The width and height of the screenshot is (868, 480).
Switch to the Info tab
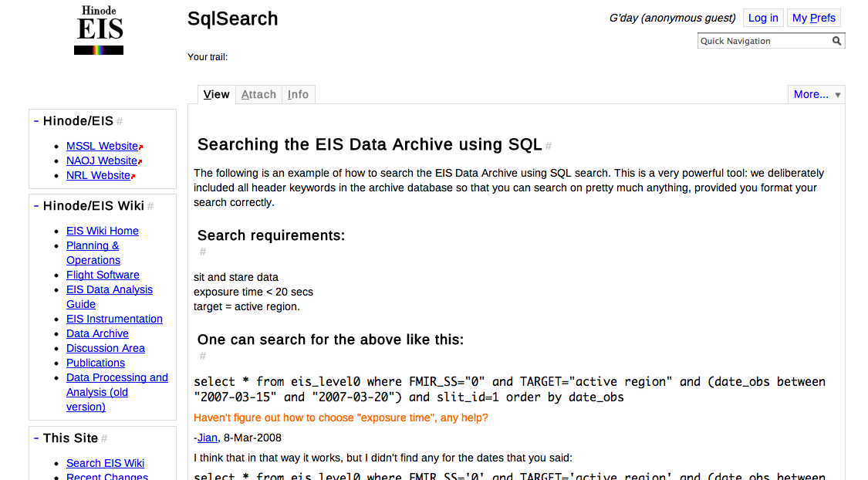point(298,94)
